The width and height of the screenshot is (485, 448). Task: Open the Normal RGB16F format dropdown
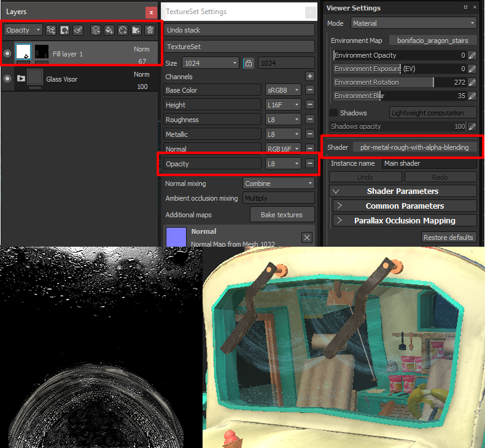283,148
